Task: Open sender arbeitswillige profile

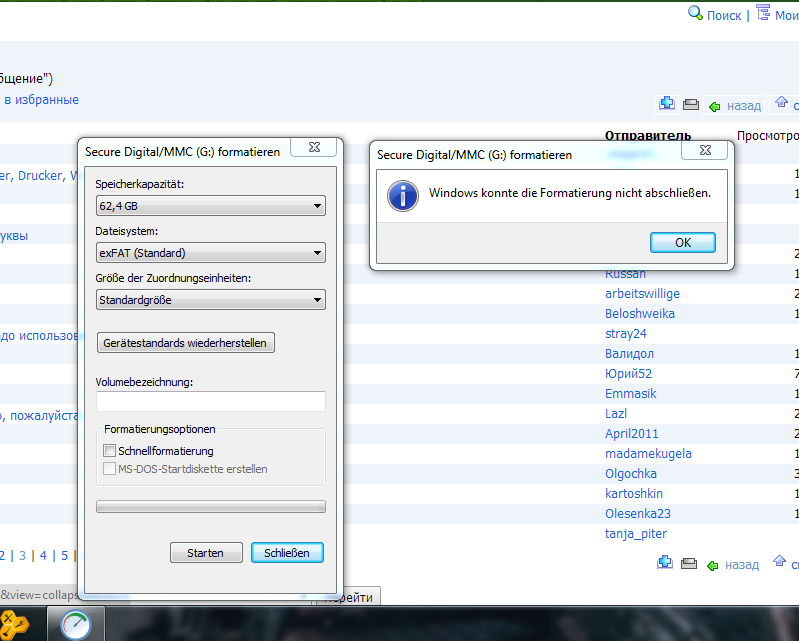Action: (x=642, y=294)
